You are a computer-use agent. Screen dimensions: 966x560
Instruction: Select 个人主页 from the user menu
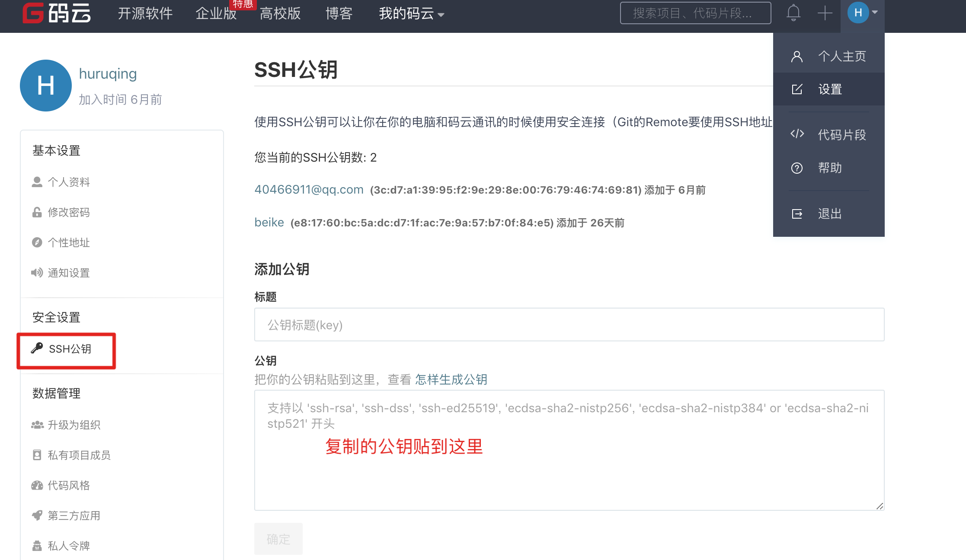click(829, 56)
